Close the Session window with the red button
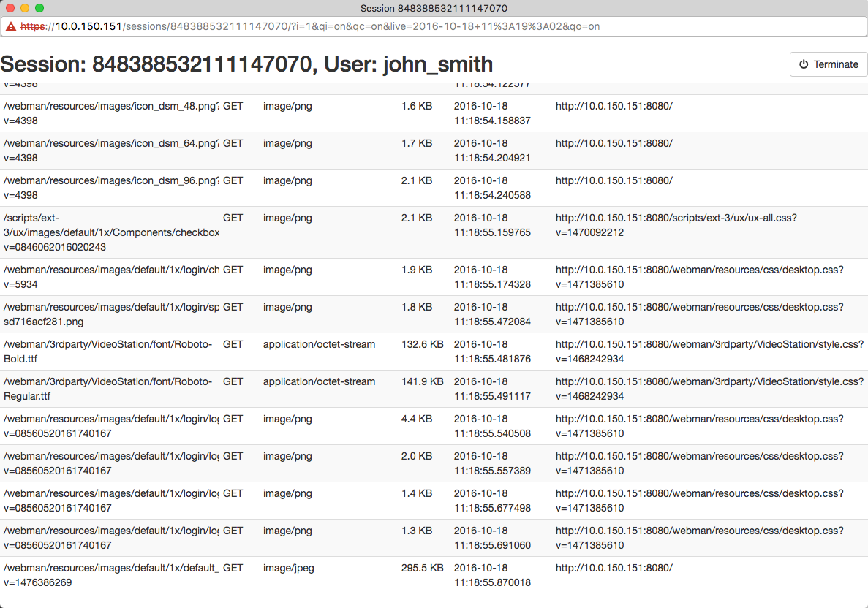Image resolution: width=868 pixels, height=608 pixels. click(10, 8)
